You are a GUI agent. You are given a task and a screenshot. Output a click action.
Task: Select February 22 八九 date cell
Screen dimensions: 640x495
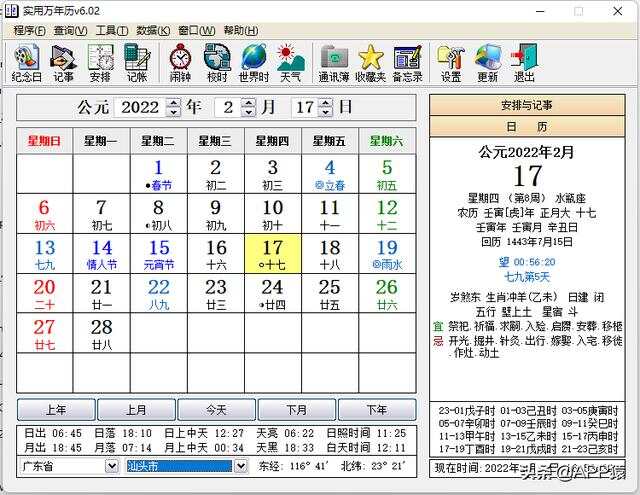(x=159, y=294)
